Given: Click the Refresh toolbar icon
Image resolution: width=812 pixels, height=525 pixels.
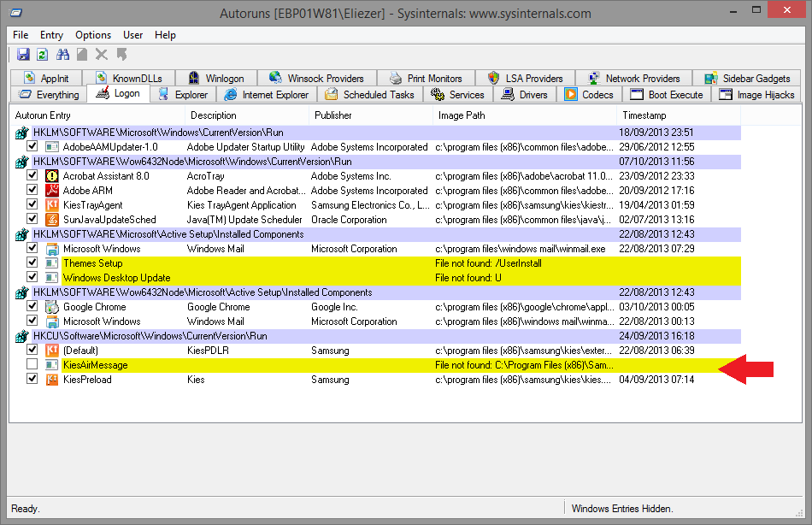Looking at the screenshot, I should pos(43,55).
